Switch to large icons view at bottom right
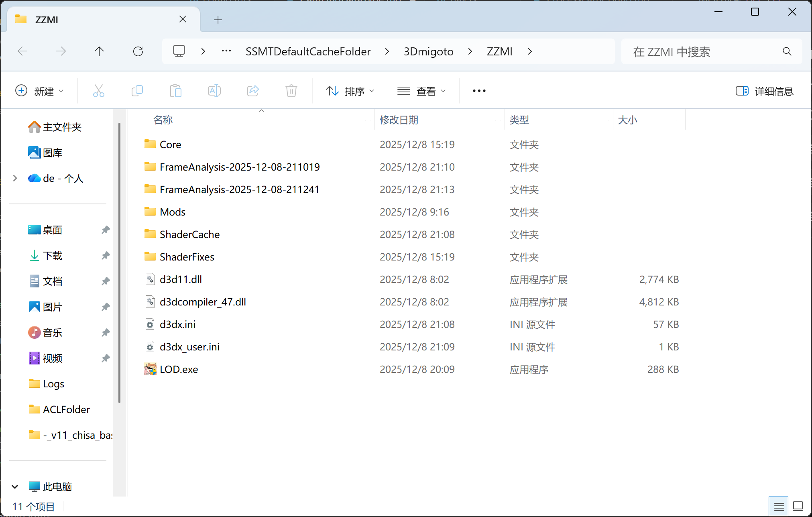The image size is (812, 517). coord(798,506)
